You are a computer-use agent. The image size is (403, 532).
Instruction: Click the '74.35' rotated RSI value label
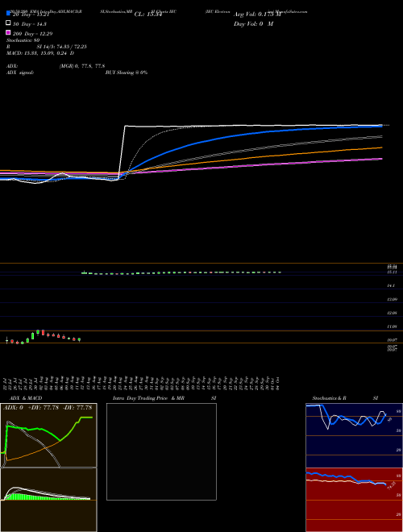(x=391, y=486)
